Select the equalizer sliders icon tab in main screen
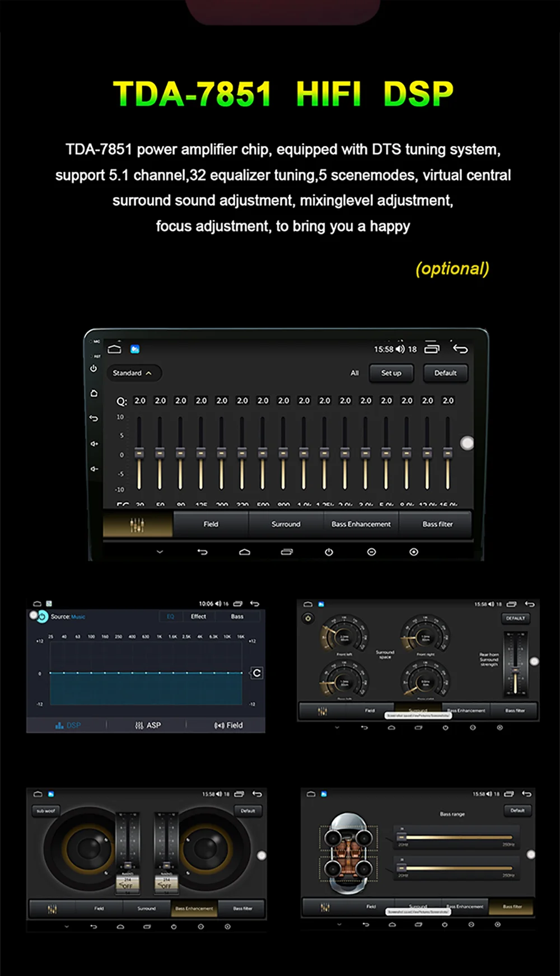 tap(137, 525)
